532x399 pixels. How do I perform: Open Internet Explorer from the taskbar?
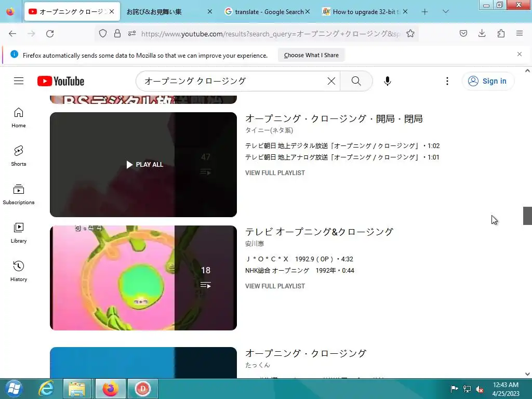46,389
